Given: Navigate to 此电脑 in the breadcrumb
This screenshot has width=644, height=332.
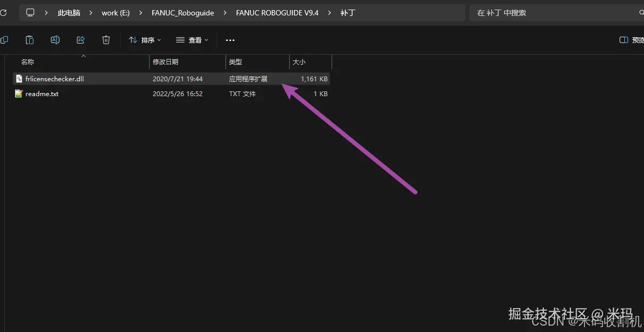Looking at the screenshot, I should 69,13.
